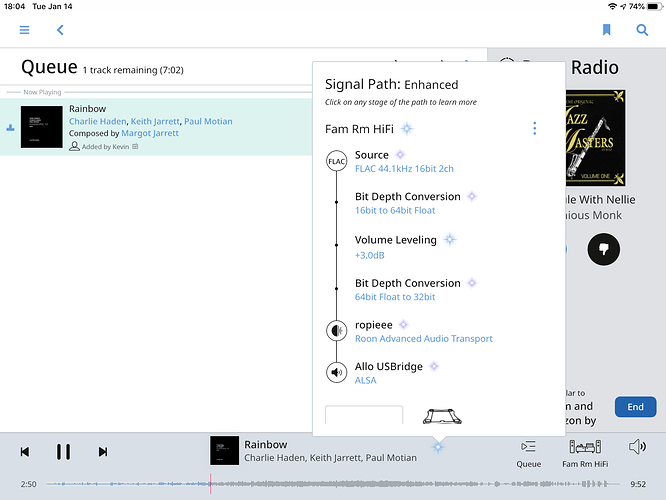666x500 pixels.
Task: Skip to previous track
Action: pyautogui.click(x=25, y=452)
